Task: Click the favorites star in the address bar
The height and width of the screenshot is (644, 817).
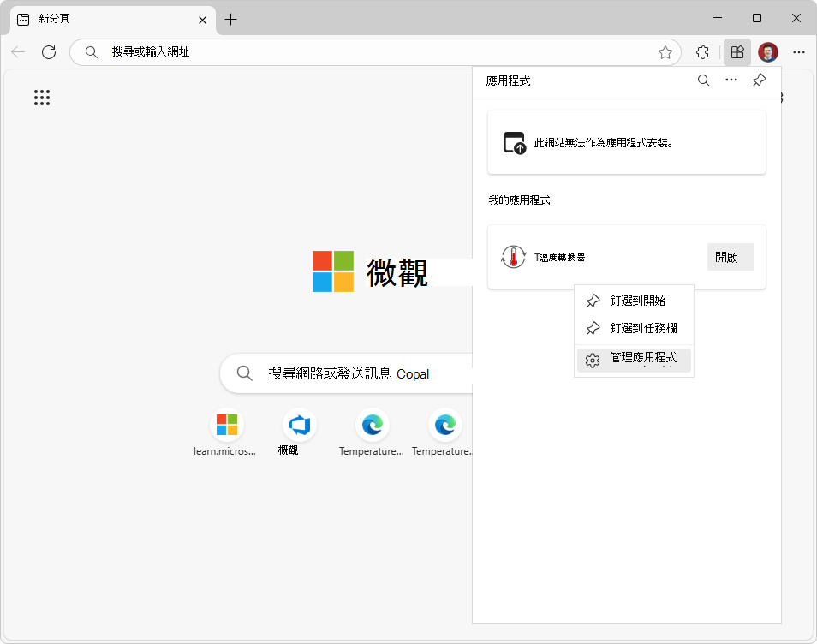Action: click(x=665, y=52)
